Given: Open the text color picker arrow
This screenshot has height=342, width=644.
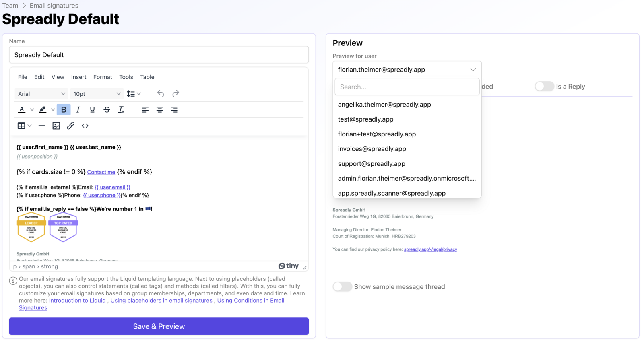Looking at the screenshot, I should click(x=32, y=110).
